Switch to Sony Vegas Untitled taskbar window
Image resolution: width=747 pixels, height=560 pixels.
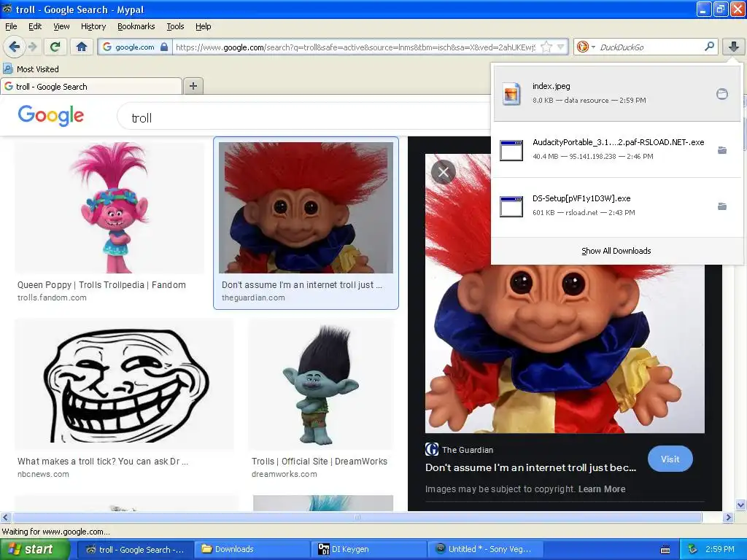(485, 549)
